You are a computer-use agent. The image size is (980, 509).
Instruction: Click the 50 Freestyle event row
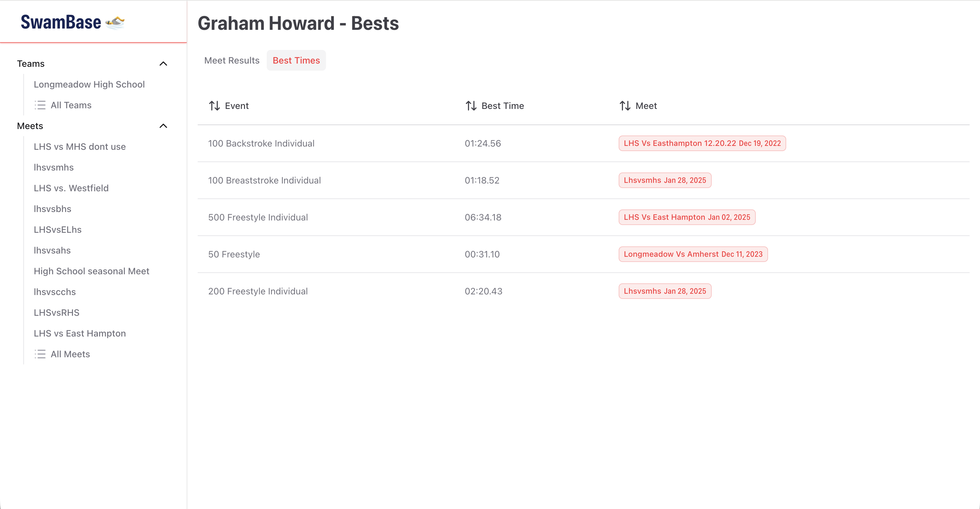click(234, 254)
